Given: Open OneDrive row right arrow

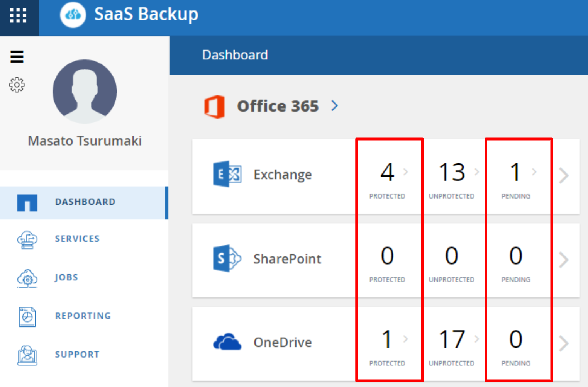Looking at the screenshot, I should [x=564, y=343].
